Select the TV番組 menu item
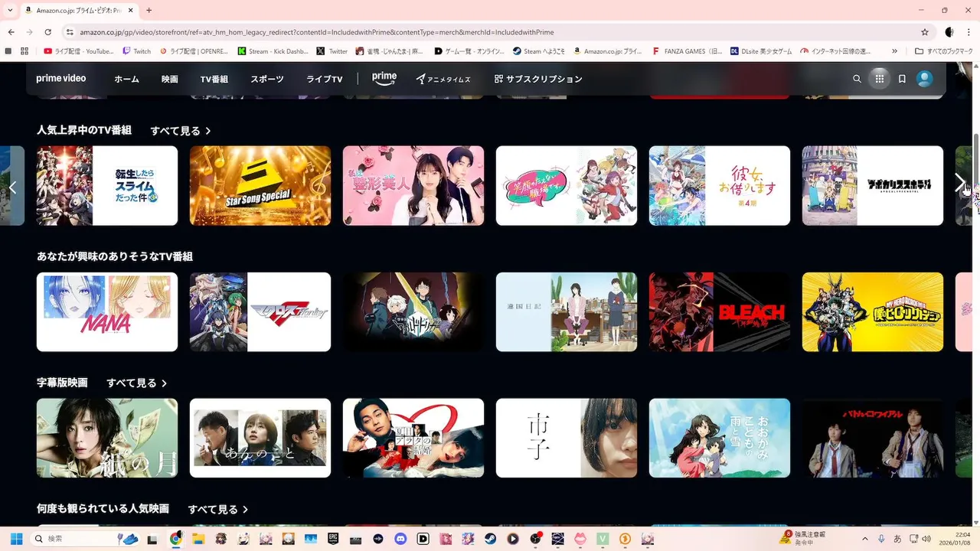This screenshot has height=551, width=980. 214,79
